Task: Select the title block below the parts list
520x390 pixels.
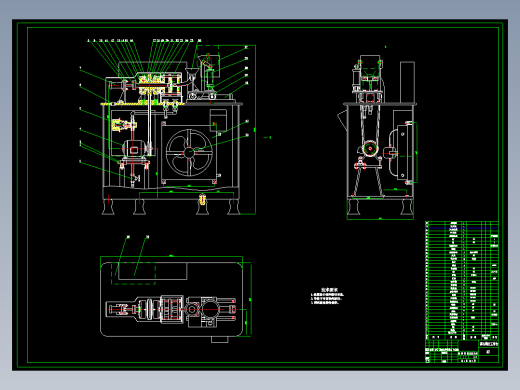Action: (462, 351)
